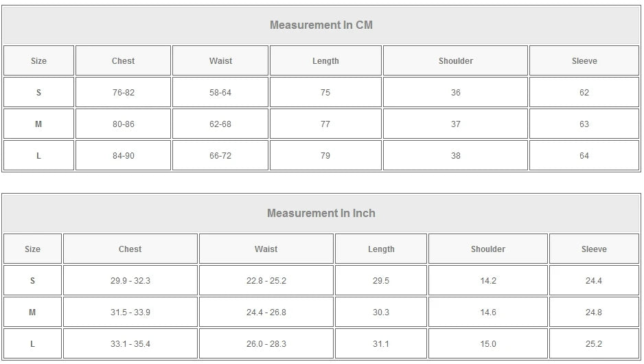Click the 29.9 - 32.3 chest cell
644x364 pixels.
pos(130,281)
